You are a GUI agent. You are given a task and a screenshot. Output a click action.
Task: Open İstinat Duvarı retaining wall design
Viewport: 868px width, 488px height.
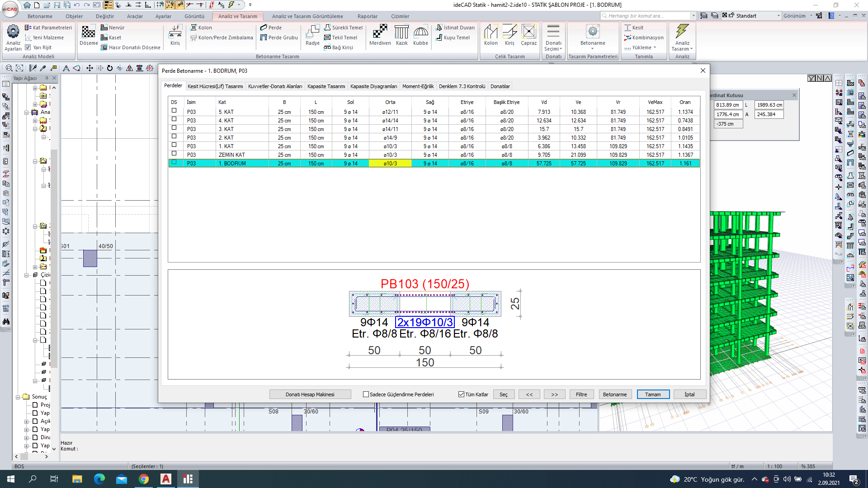[455, 28]
